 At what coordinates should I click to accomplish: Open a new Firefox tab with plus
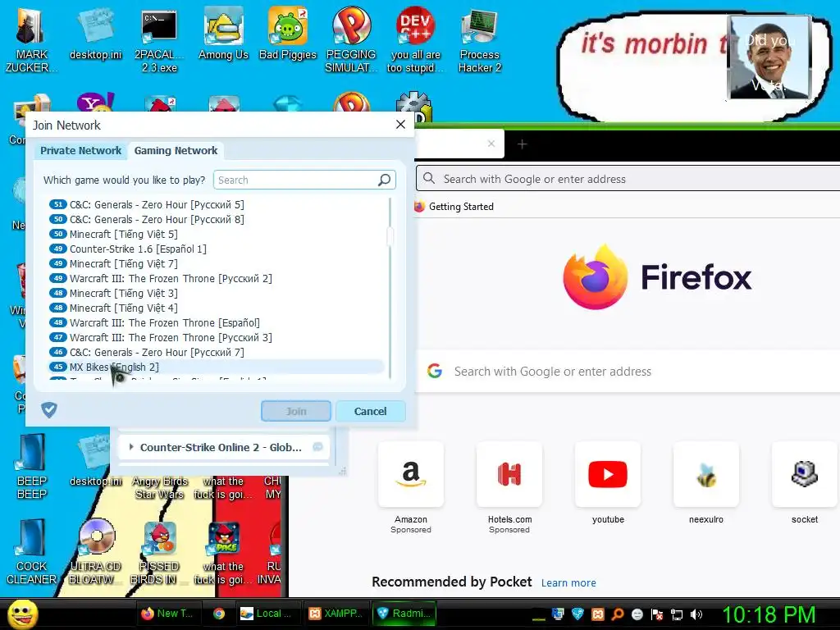[x=522, y=144]
